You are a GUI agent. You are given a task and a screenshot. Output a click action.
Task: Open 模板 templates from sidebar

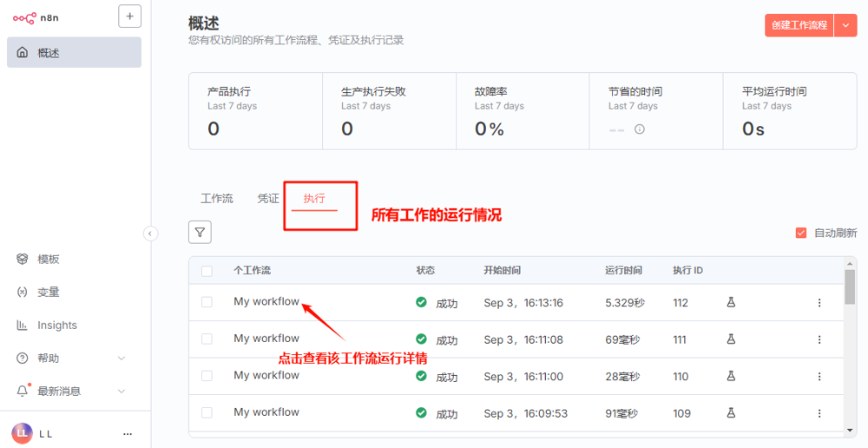point(48,260)
